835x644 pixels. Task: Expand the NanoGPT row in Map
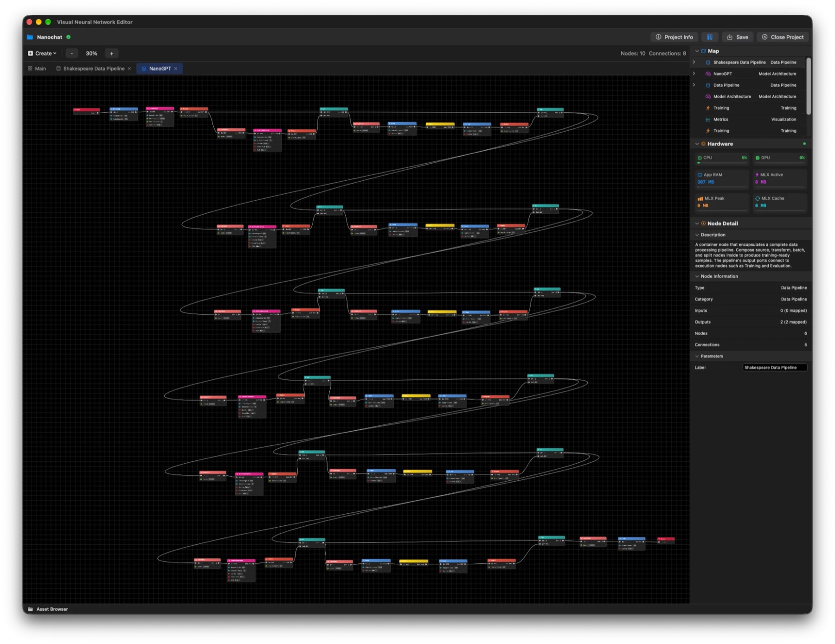pos(694,74)
